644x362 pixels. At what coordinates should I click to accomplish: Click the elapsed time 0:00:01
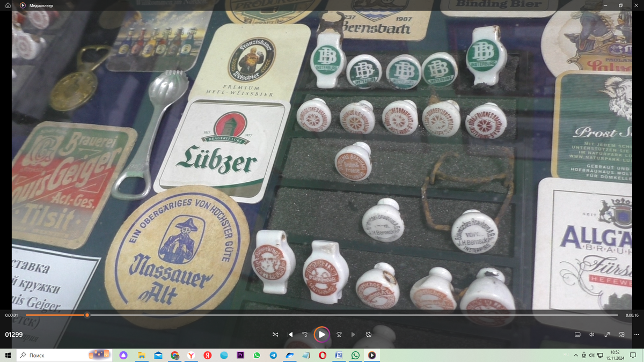(12, 315)
